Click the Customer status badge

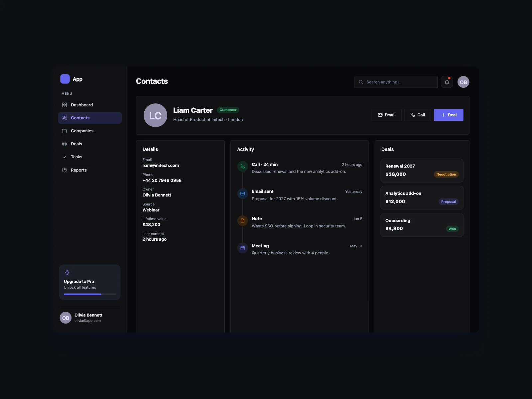click(x=228, y=110)
